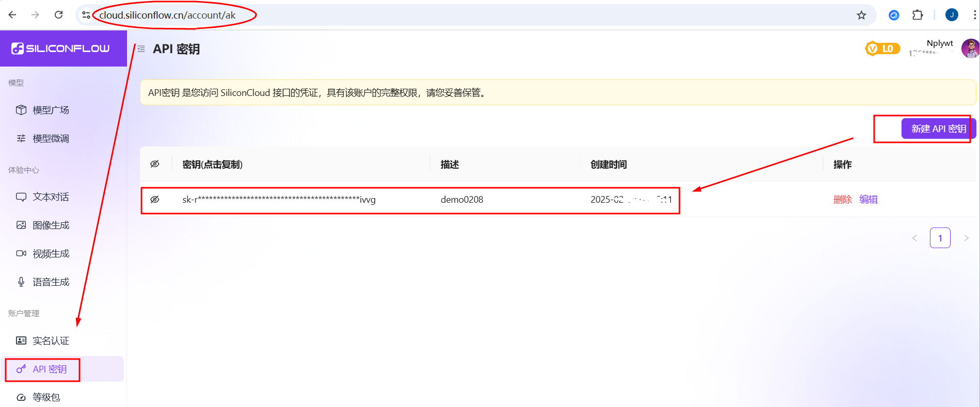The image size is (980, 407).
Task: Click the 等级包 gauge icon
Action: click(x=21, y=397)
